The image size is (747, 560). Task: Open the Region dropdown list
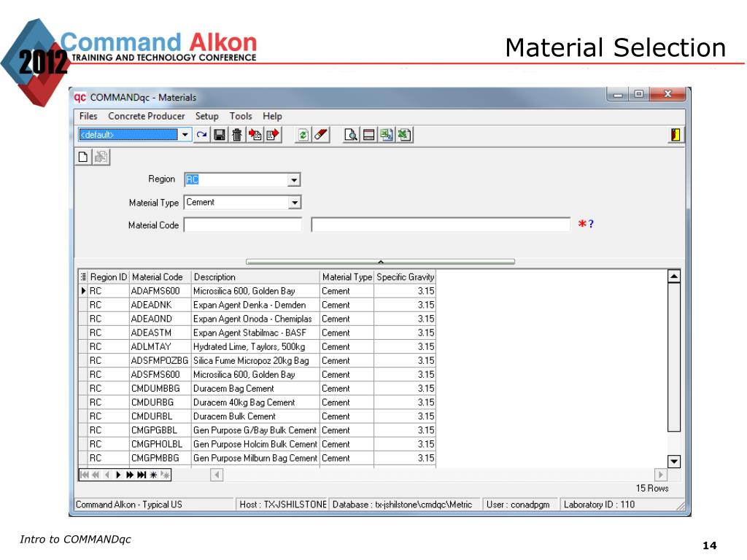pyautogui.click(x=294, y=180)
